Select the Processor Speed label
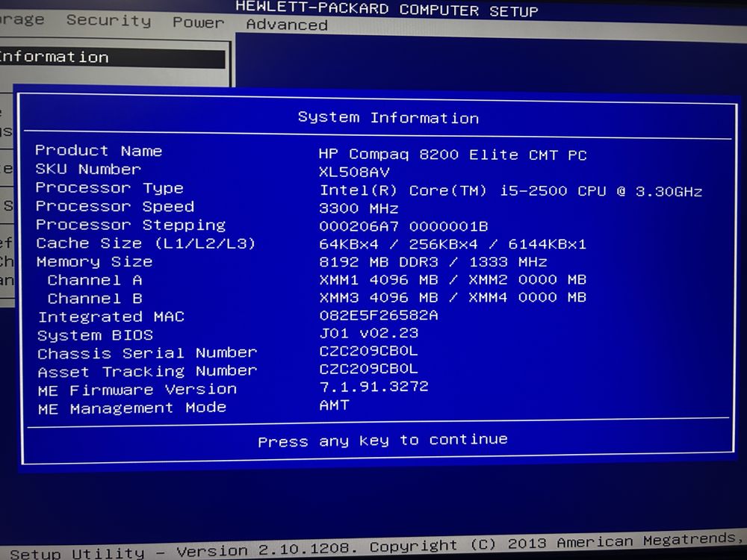Image resolution: width=747 pixels, height=560 pixels. (115, 206)
